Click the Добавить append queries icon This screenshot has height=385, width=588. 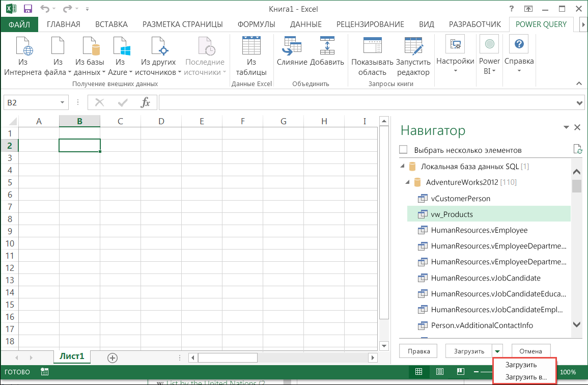[327, 47]
